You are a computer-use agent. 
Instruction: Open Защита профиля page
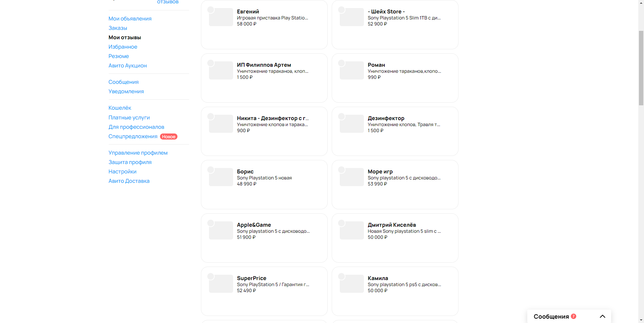[x=130, y=162]
